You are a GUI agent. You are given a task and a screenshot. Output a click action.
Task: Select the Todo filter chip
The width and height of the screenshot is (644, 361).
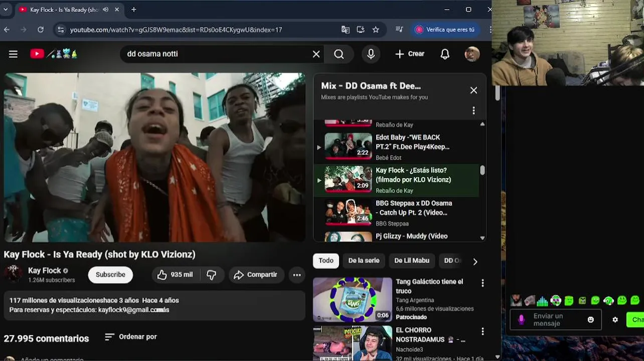click(326, 261)
